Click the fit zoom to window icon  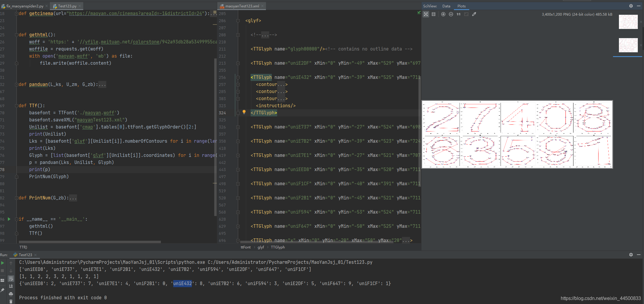pyautogui.click(x=466, y=14)
